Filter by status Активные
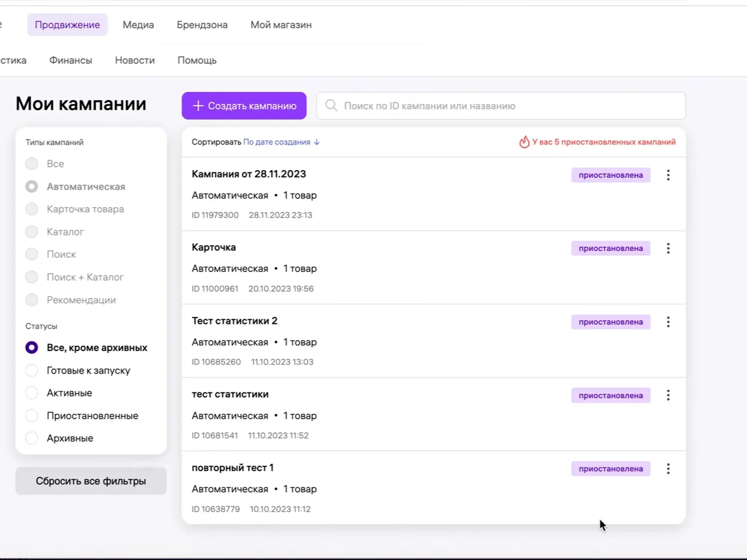The width and height of the screenshot is (747, 560). click(x=32, y=393)
